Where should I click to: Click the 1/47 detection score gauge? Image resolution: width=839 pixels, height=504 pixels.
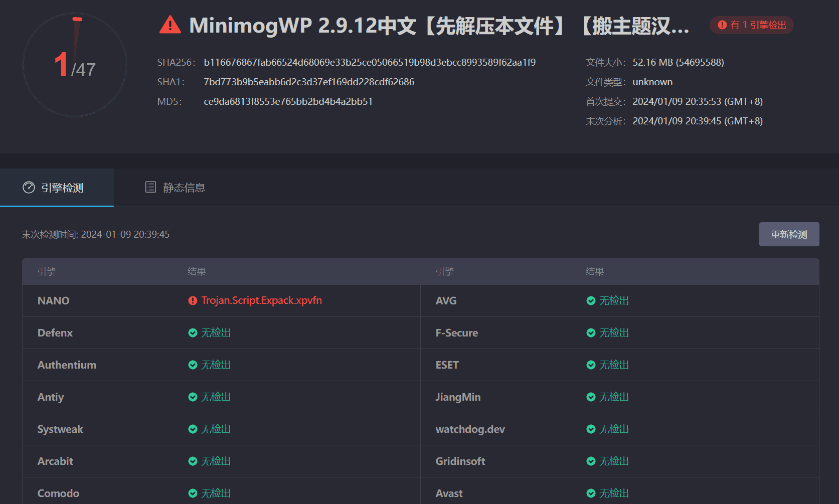[x=75, y=65]
